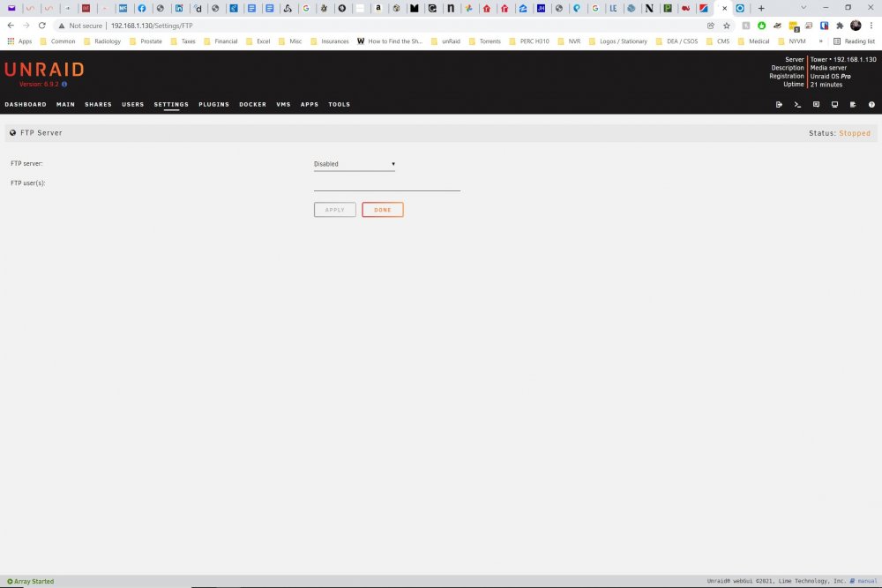Open the Apps grid shortcut in bookmarks bar
The height and width of the screenshot is (588, 882).
pos(19,41)
